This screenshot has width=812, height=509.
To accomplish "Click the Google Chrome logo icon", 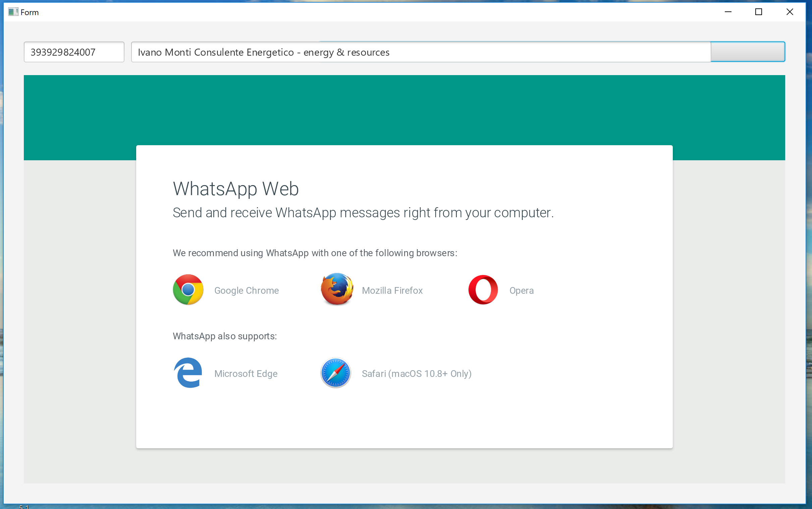I will click(x=188, y=290).
